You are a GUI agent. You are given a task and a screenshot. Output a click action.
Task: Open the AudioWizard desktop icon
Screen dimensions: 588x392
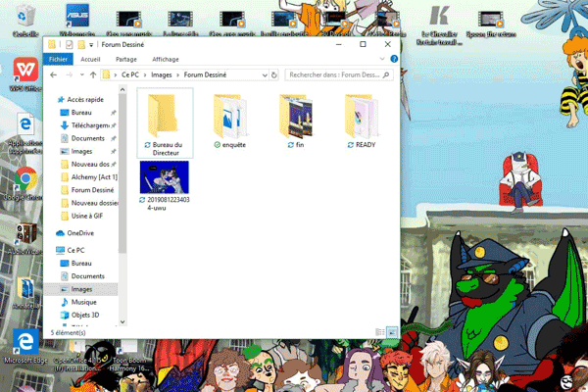[25, 238]
